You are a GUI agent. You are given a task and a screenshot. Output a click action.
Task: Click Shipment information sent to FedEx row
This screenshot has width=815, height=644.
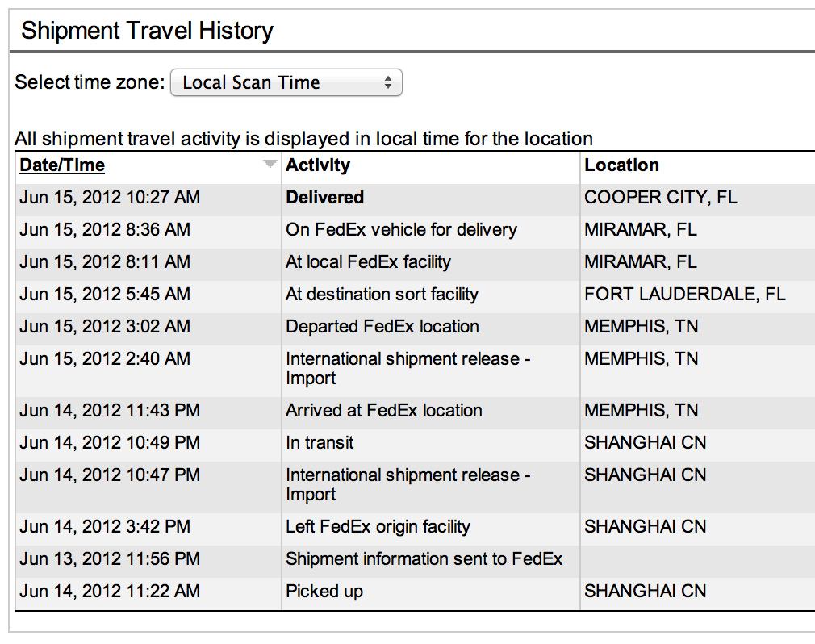pos(424,559)
